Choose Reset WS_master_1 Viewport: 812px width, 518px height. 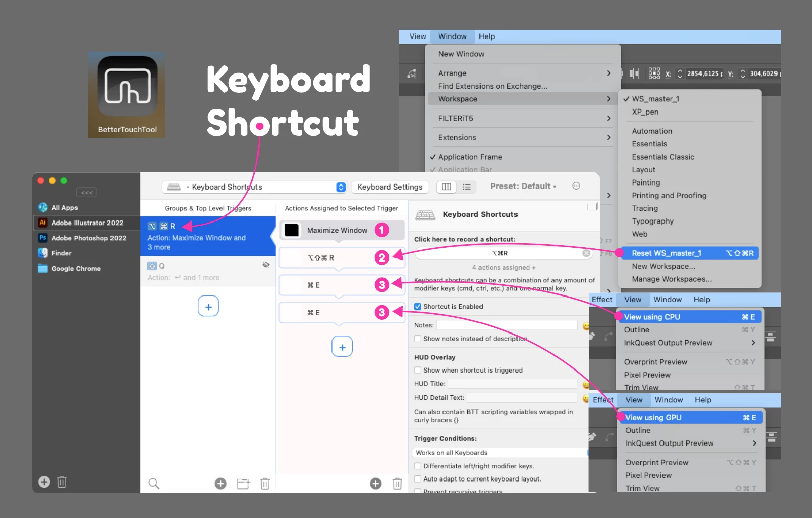click(690, 253)
